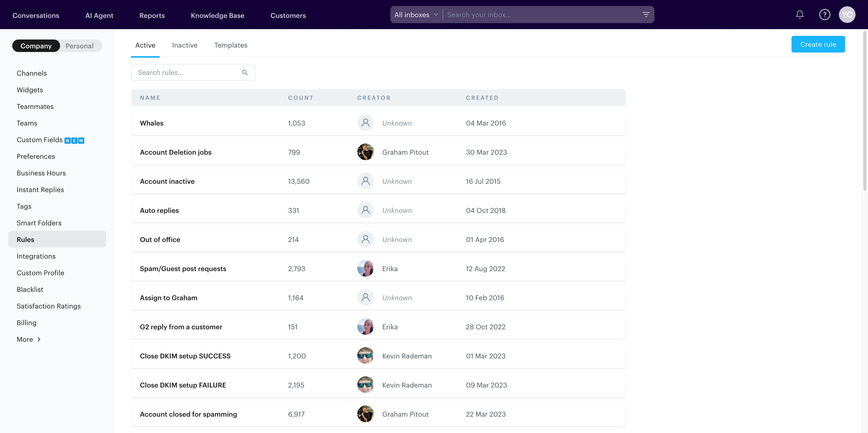Click Erika's avatar on Spam/Guest post requests
Image resolution: width=868 pixels, height=433 pixels.
tap(365, 268)
